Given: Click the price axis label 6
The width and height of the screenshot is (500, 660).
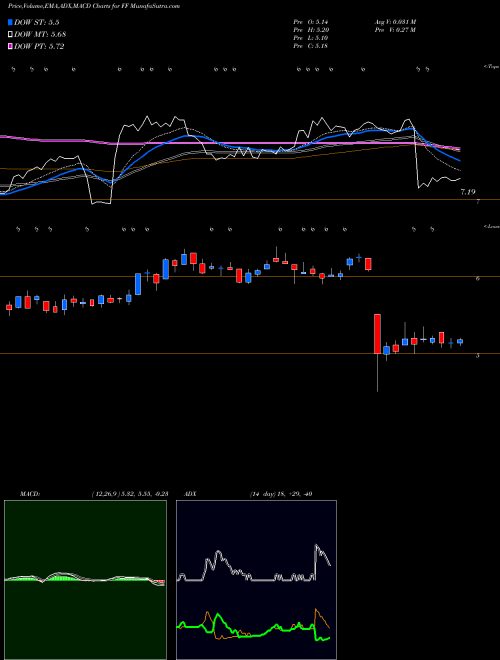Looking at the screenshot, I should pyautogui.click(x=478, y=279).
